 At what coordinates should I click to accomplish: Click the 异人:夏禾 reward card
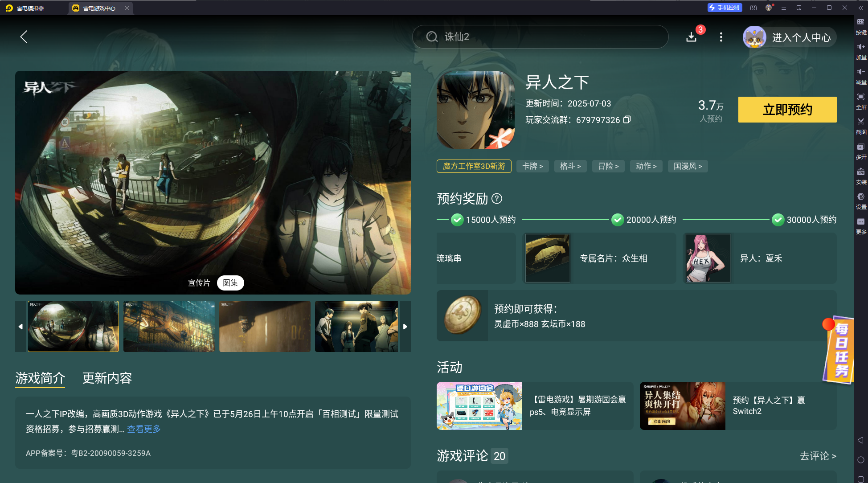click(x=760, y=258)
